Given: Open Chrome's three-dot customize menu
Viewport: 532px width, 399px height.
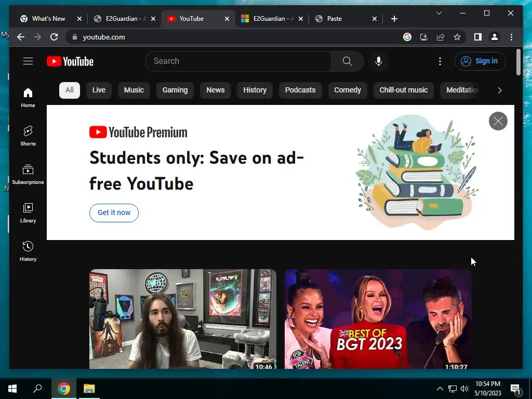Looking at the screenshot, I should (511, 37).
